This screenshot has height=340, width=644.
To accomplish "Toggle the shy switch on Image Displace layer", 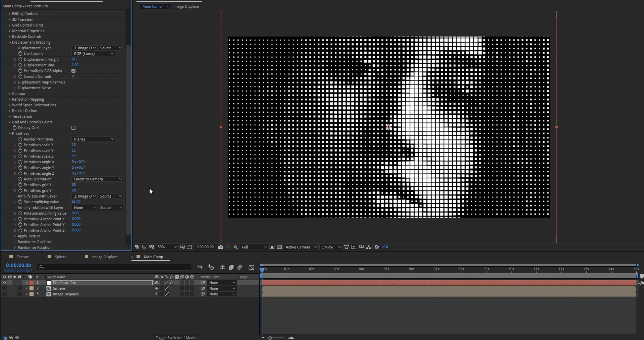I will tap(157, 294).
